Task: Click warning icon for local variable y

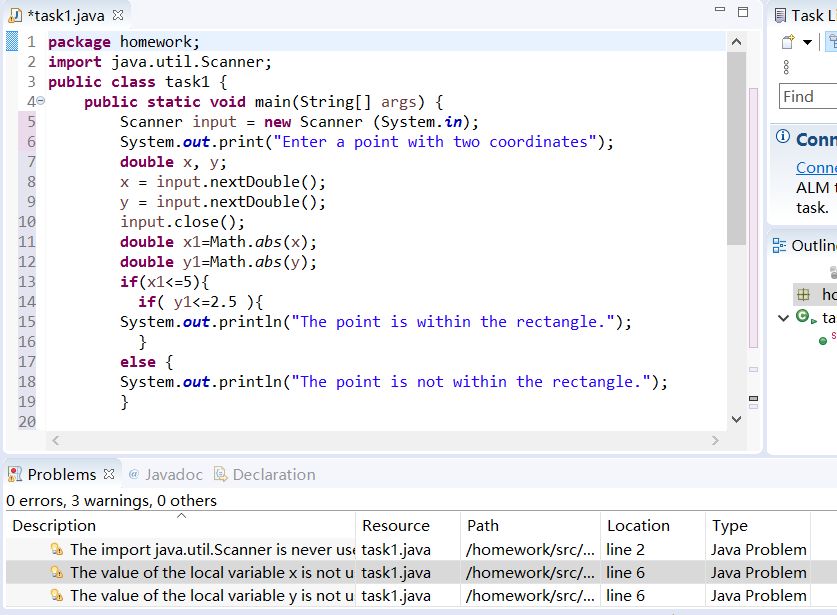Action: 56,595
